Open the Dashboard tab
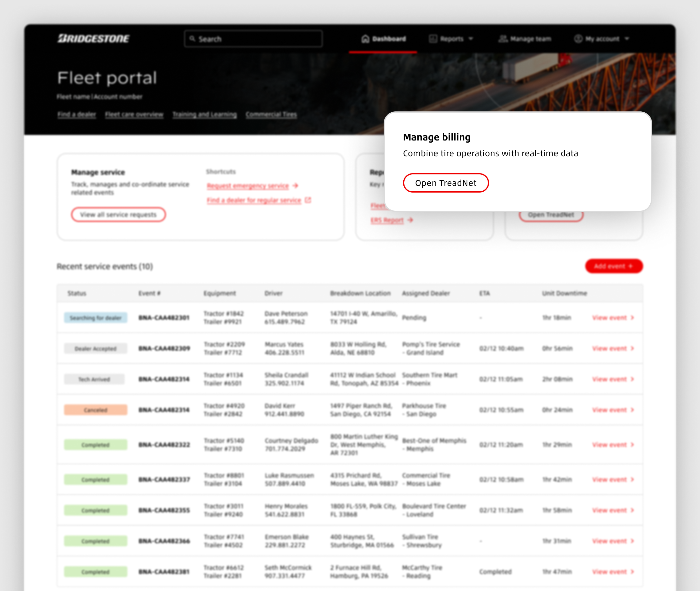700x591 pixels. 389,39
